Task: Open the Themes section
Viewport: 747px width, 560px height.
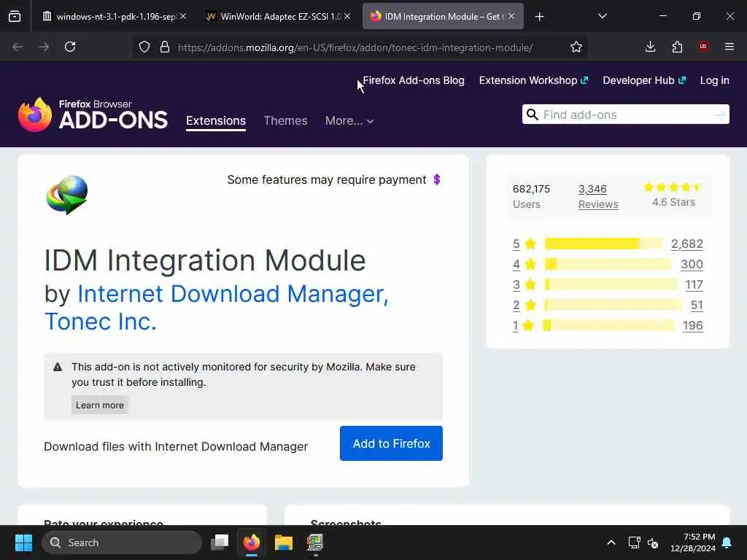Action: tap(285, 120)
